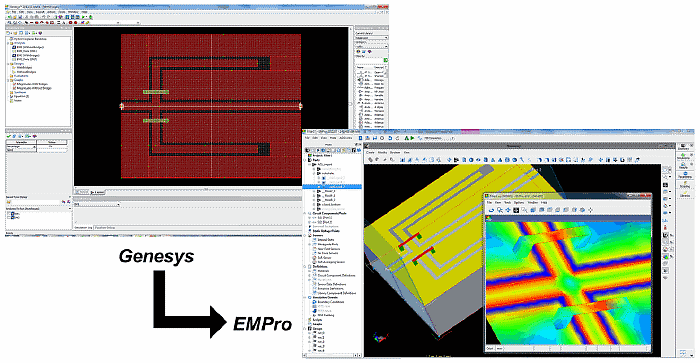Screen dimensions: 700x363
Task: Switch to the Simulation Log tab in Genesys
Action: (x=83, y=228)
